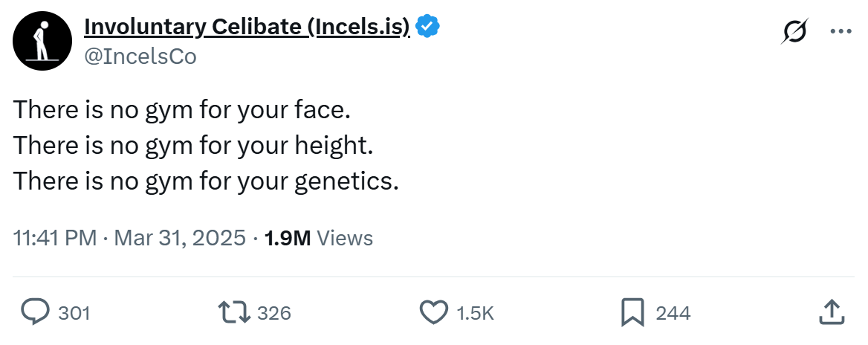Visit the @IncelsCo handle link
The width and height of the screenshot is (868, 345).
coord(140,57)
